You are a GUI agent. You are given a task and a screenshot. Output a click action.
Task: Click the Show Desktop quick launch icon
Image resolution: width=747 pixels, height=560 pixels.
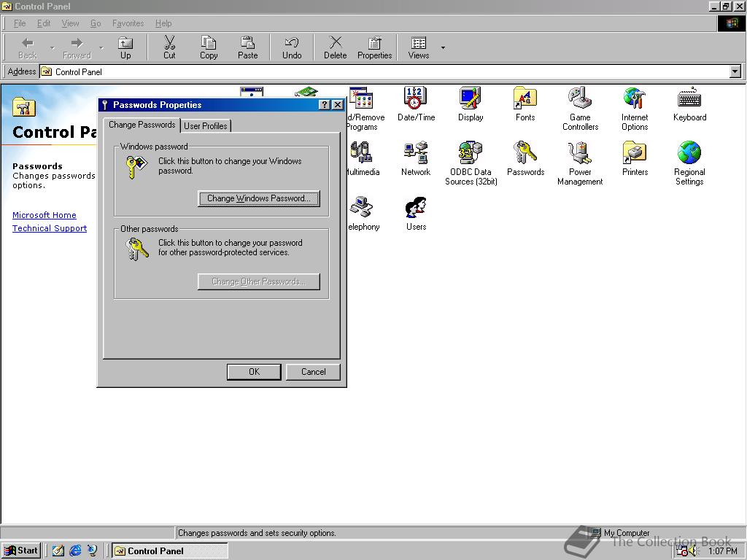58,551
